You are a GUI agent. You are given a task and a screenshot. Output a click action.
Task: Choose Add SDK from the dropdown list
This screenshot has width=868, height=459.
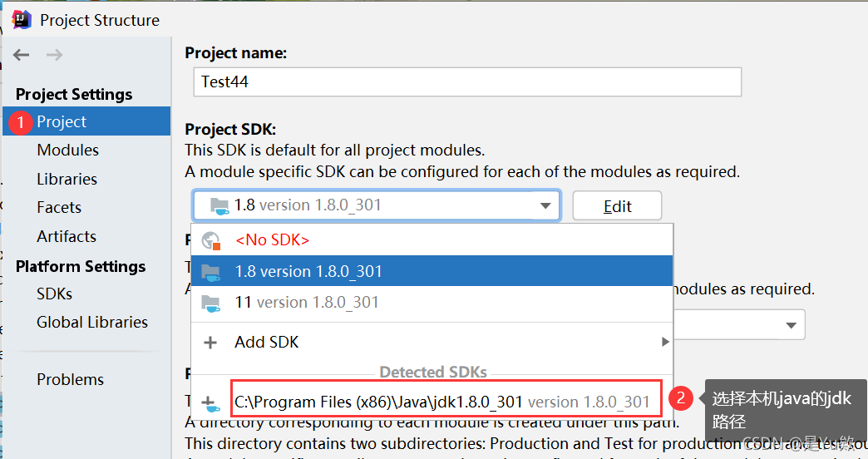coord(432,343)
